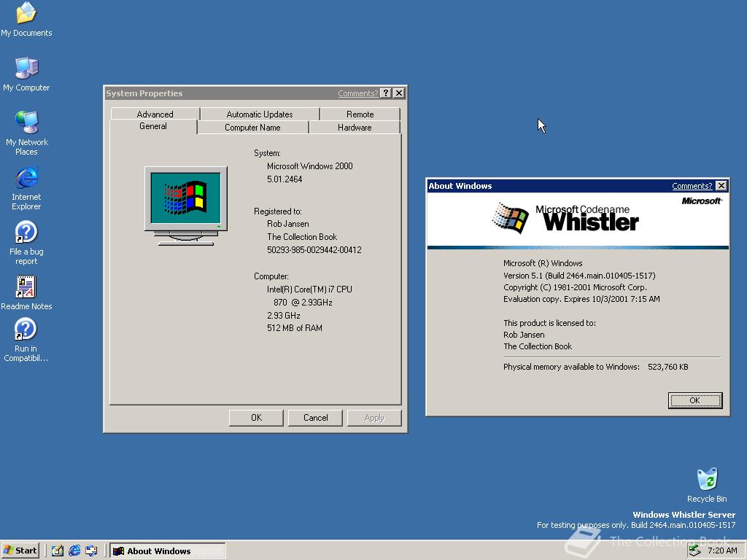This screenshot has height=560, width=747.
Task: Click Comments? link in System Properties
Action: 357,93
